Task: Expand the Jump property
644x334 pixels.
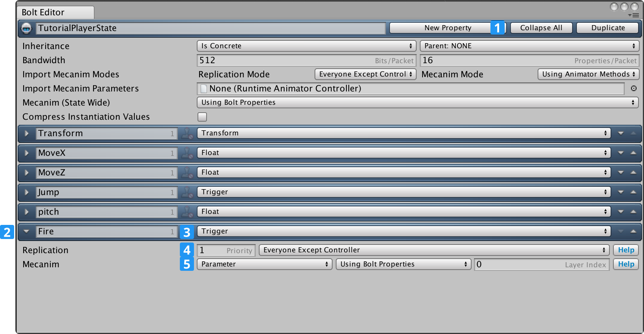Action: [x=27, y=192]
